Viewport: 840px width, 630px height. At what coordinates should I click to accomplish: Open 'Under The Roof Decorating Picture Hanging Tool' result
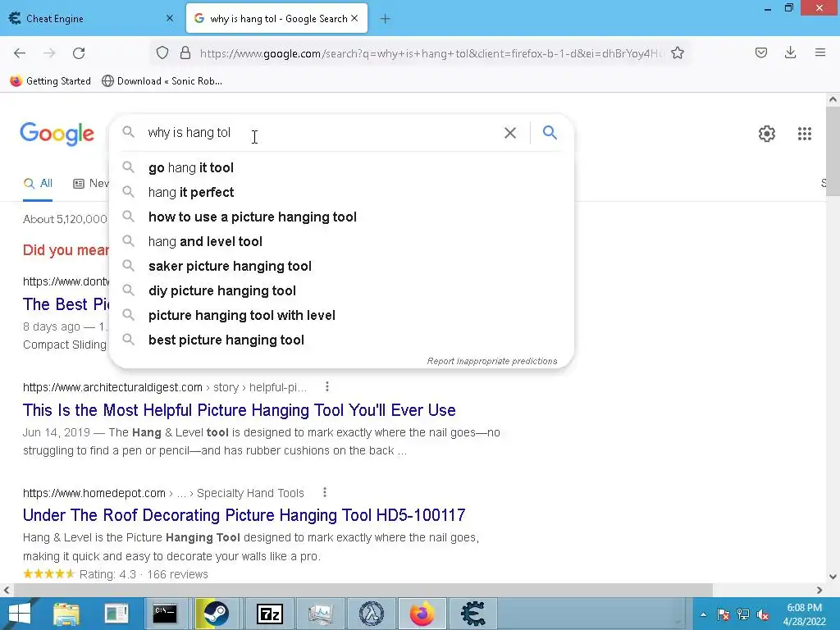click(x=244, y=515)
